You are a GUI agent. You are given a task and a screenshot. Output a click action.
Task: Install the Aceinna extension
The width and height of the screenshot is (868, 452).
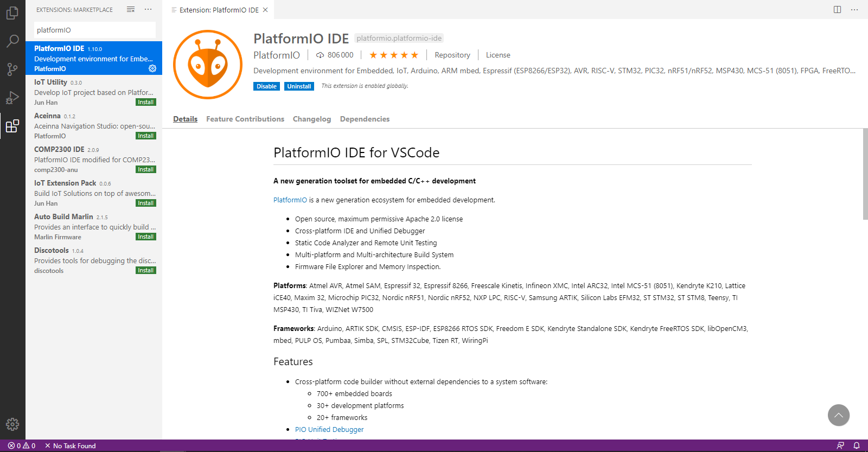tap(145, 136)
